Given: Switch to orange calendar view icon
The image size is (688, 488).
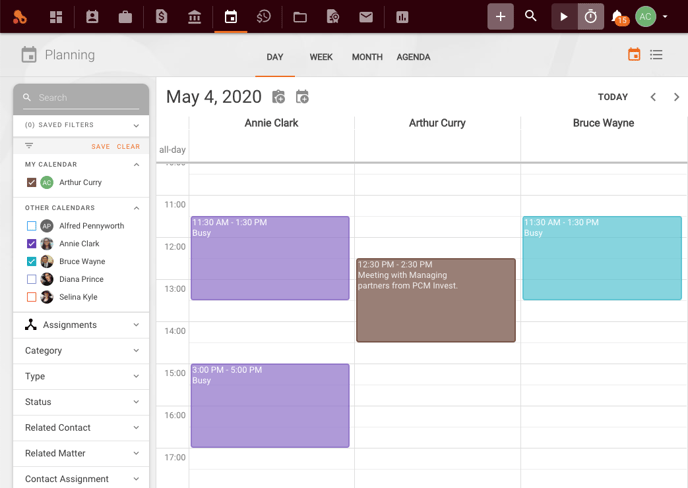Looking at the screenshot, I should [x=634, y=54].
